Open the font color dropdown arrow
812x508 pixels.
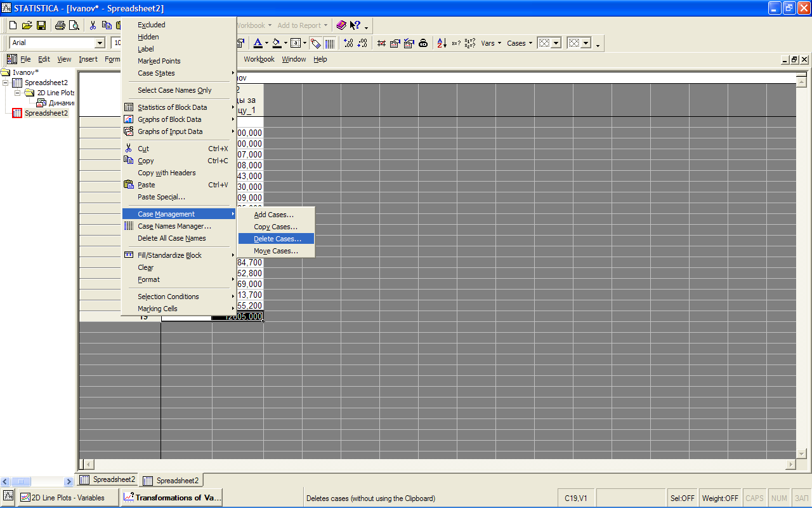pyautogui.click(x=267, y=43)
